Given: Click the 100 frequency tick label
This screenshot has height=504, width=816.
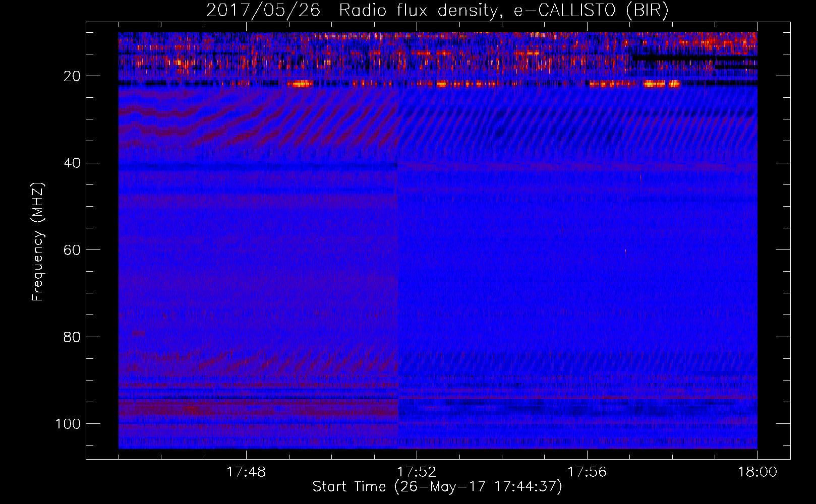Looking at the screenshot, I should (68, 424).
